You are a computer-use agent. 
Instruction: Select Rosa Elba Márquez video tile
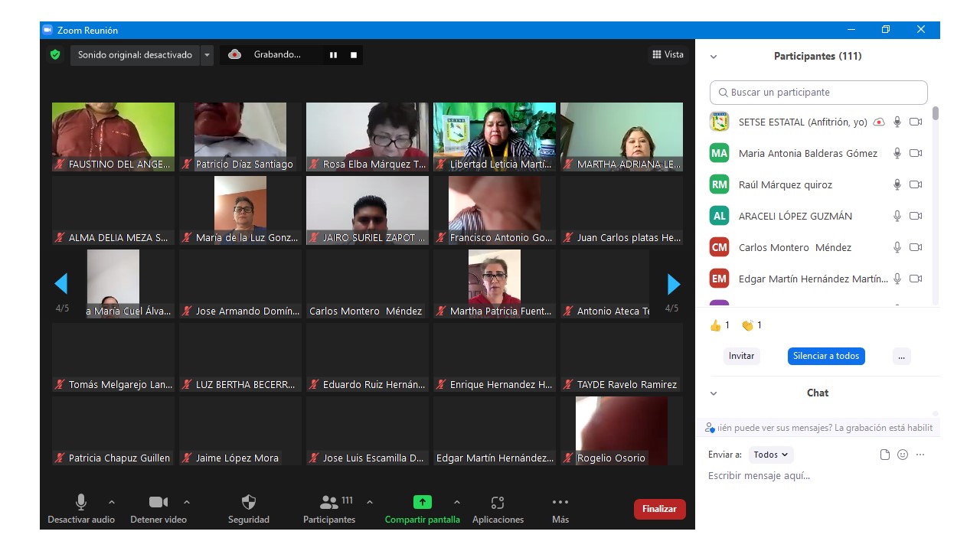(367, 137)
